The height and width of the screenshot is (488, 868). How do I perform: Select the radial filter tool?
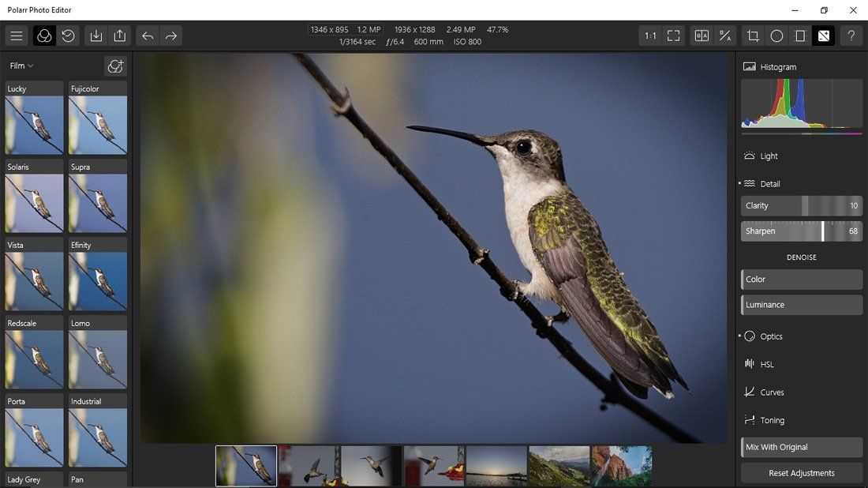tap(776, 36)
